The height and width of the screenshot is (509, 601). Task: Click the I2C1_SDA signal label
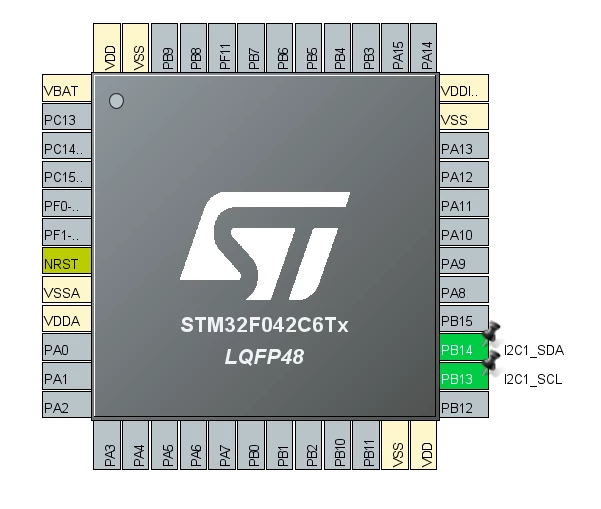(534, 350)
